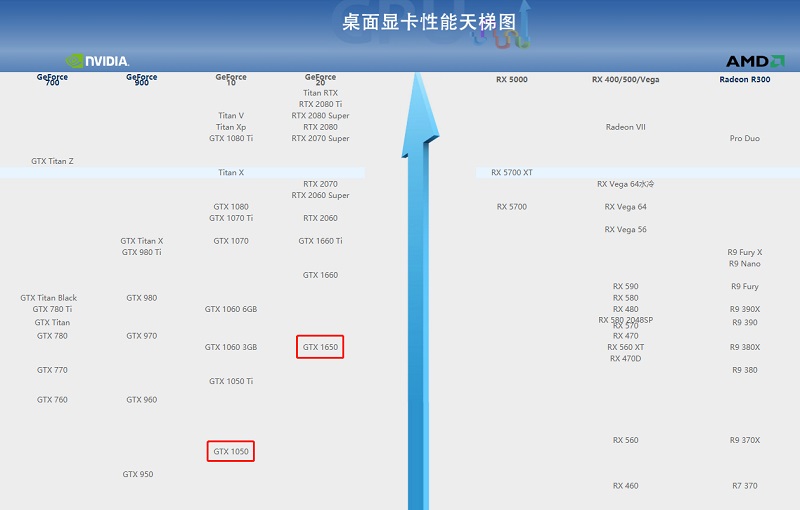Click the R9 370X entry

click(745, 440)
